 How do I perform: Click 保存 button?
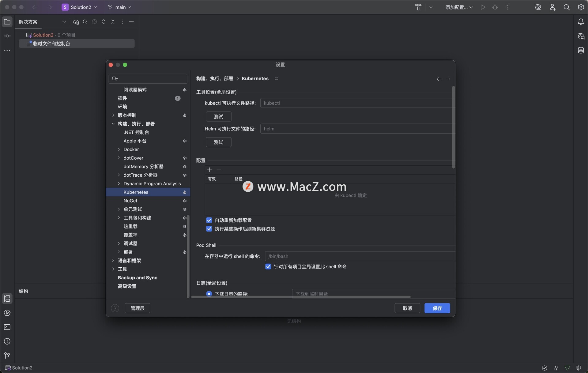click(437, 308)
